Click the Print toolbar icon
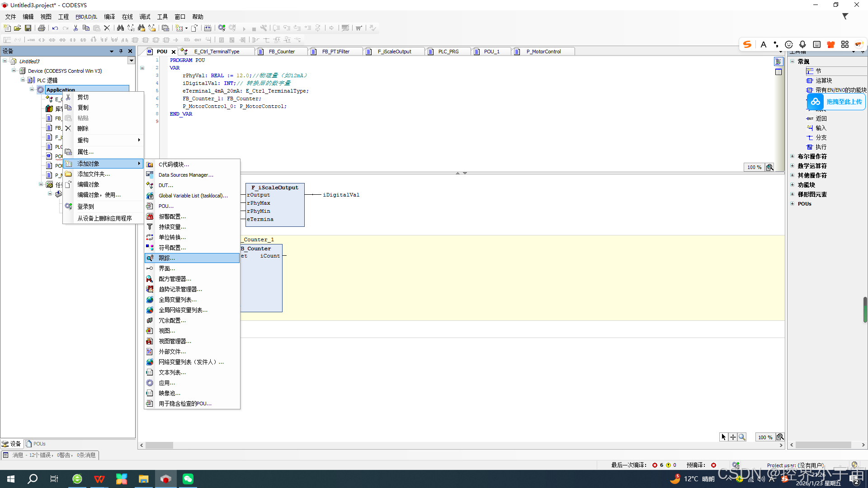 pos(42,28)
